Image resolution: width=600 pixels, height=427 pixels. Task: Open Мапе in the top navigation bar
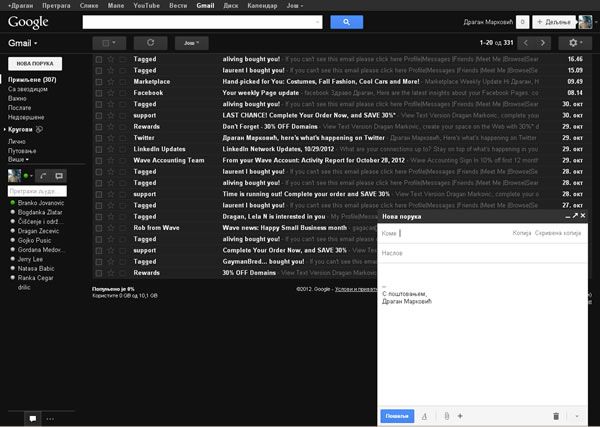click(116, 6)
